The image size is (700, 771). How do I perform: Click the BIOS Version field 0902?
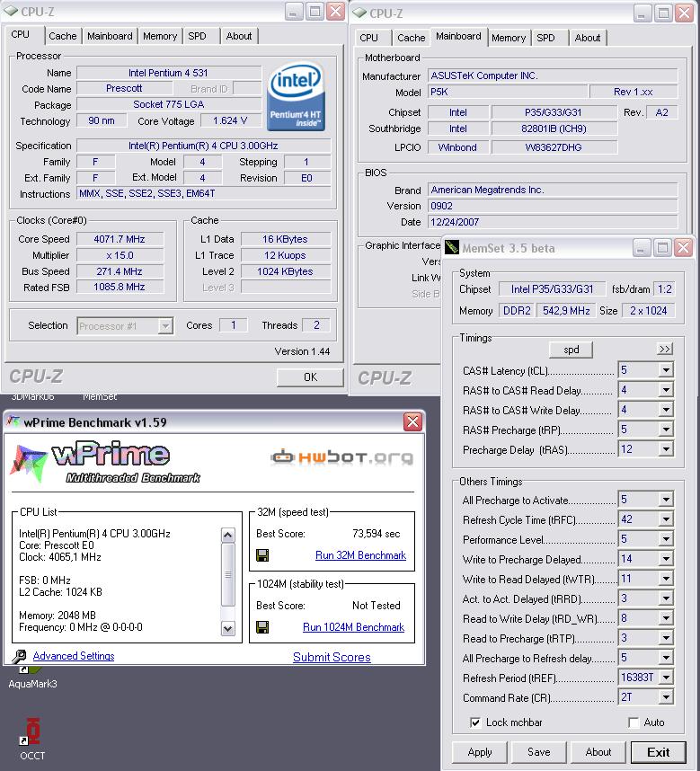[x=552, y=206]
